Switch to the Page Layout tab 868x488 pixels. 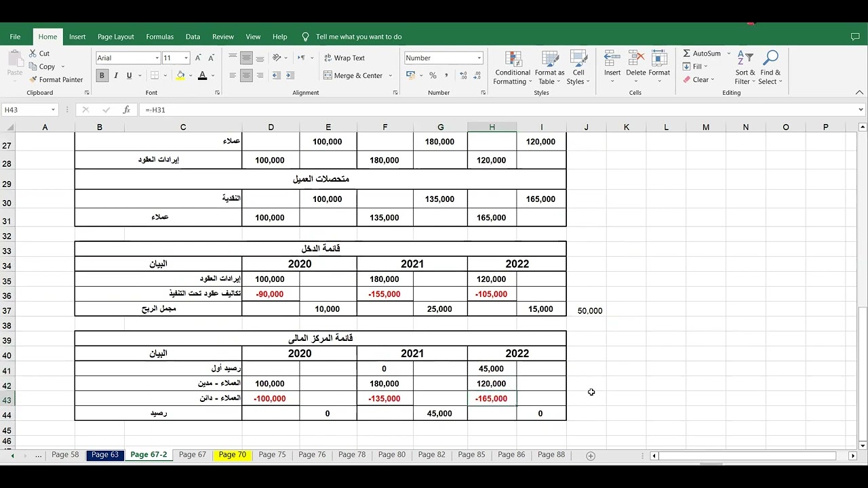(x=115, y=37)
